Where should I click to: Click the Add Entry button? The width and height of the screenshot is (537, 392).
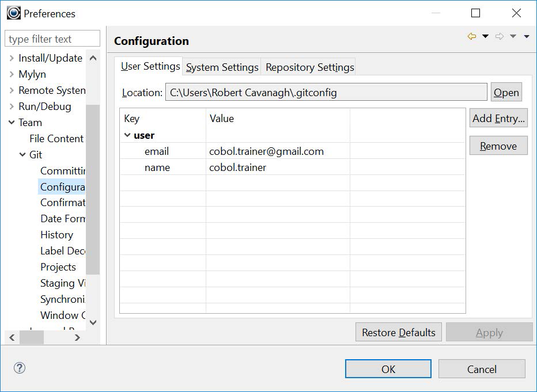[x=498, y=119]
